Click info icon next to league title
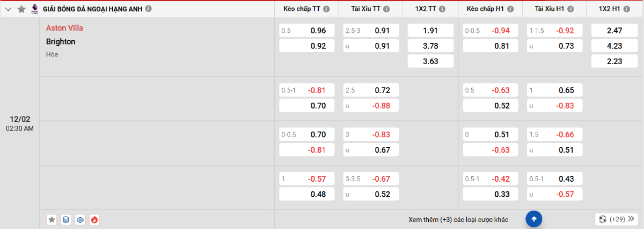 coord(149,9)
